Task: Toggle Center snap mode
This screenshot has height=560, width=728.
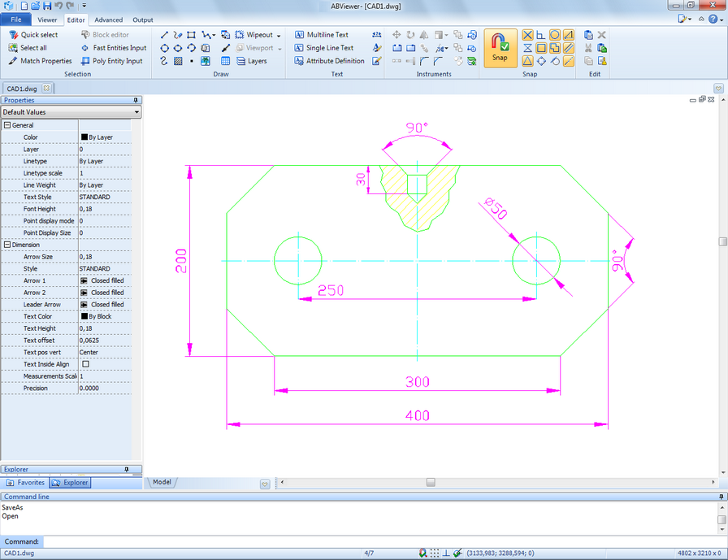Action: (x=555, y=35)
